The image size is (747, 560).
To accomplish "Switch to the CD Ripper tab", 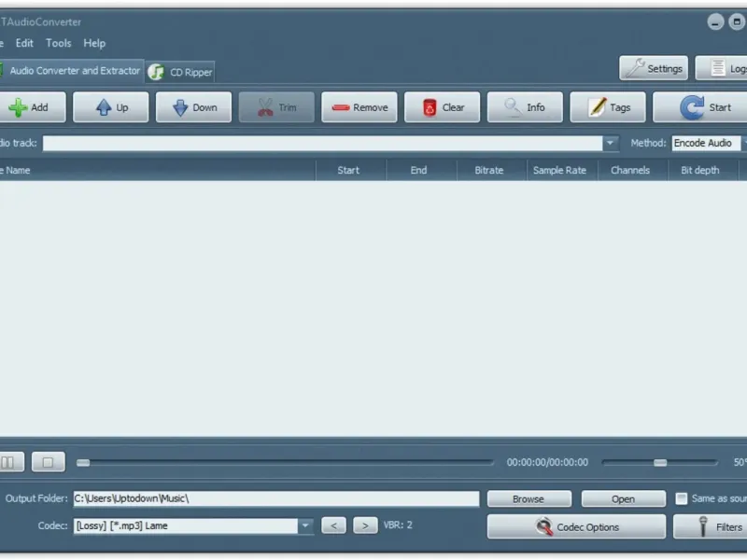I will coord(180,73).
